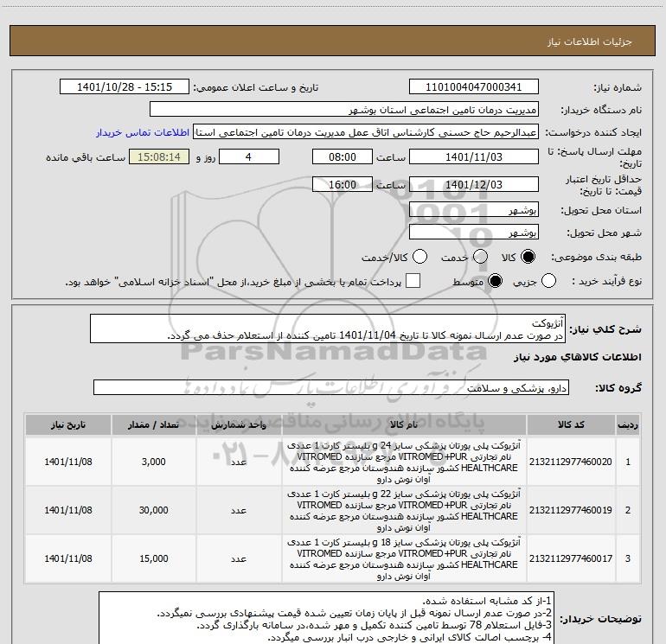Click need date in row 3
The height and width of the screenshot is (644, 666).
68,558
